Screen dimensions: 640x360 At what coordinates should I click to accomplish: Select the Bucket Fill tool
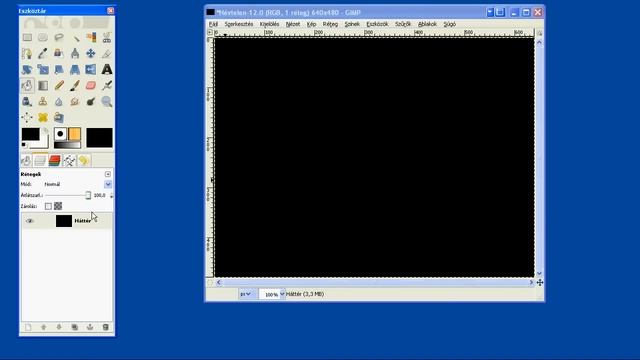click(x=27, y=85)
